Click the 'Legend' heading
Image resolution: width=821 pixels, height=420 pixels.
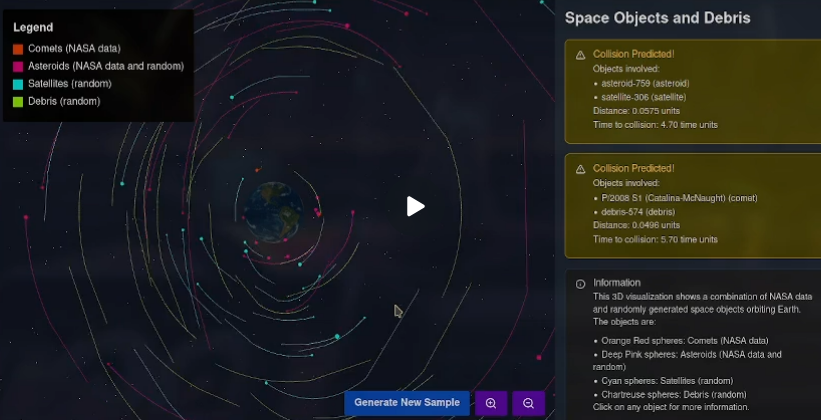(x=33, y=27)
